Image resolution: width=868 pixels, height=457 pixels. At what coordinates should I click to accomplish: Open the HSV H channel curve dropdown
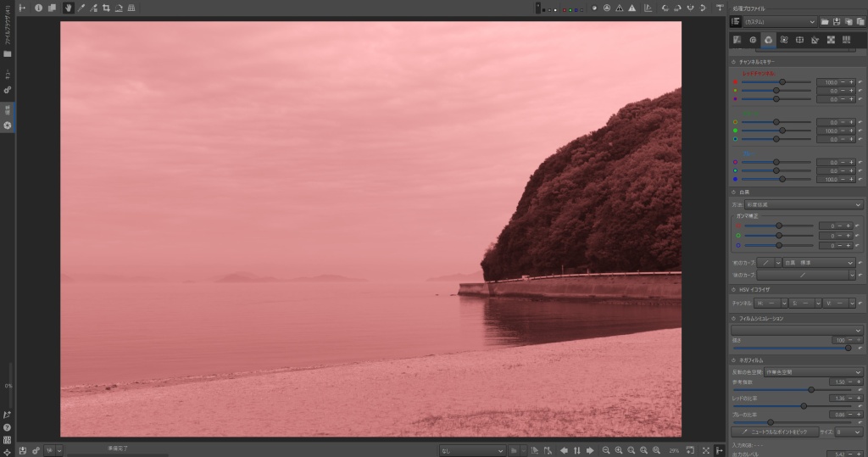tap(784, 303)
